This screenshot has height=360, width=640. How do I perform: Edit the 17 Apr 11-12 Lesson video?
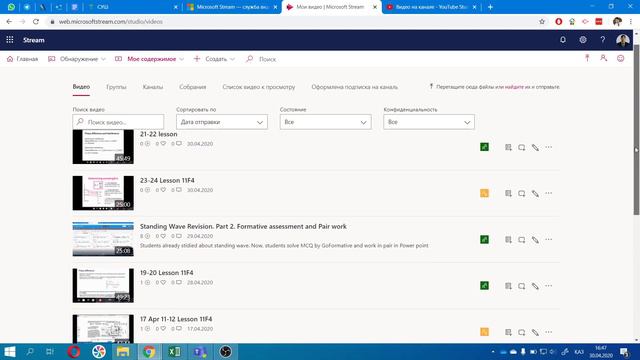[535, 332]
